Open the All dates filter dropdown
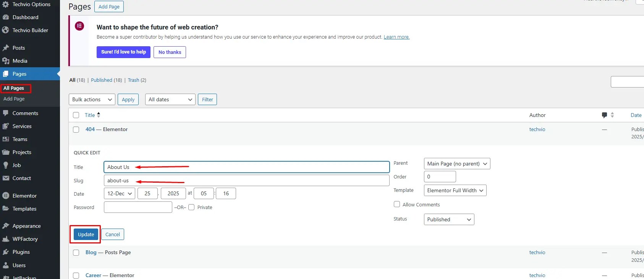 pos(170,99)
